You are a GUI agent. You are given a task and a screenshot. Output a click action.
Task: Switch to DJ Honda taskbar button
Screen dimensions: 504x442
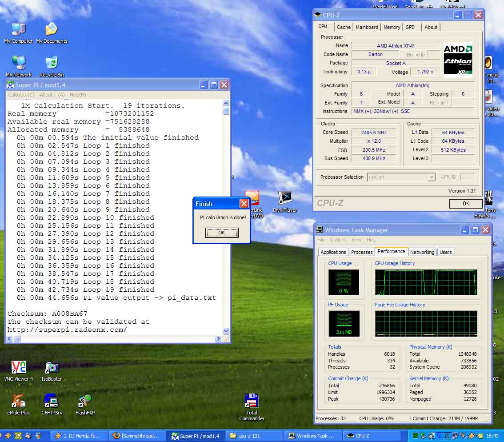pyautogui.click(x=78, y=436)
